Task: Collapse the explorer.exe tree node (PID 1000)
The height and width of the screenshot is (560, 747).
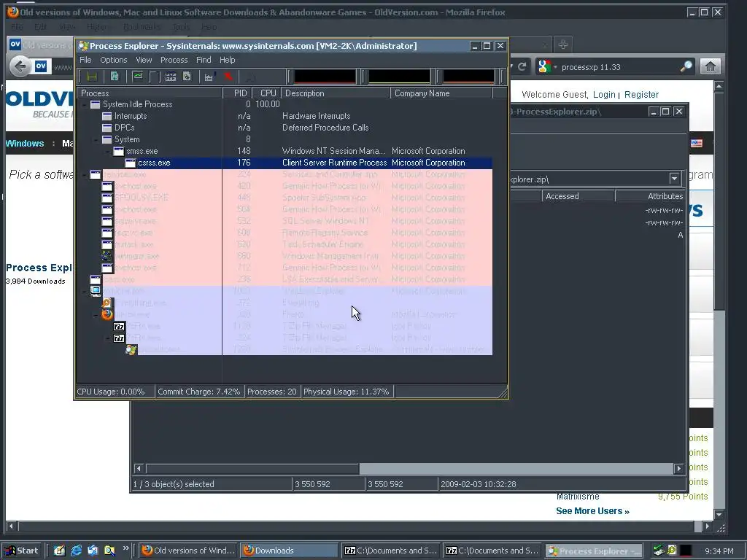Action: click(x=85, y=291)
